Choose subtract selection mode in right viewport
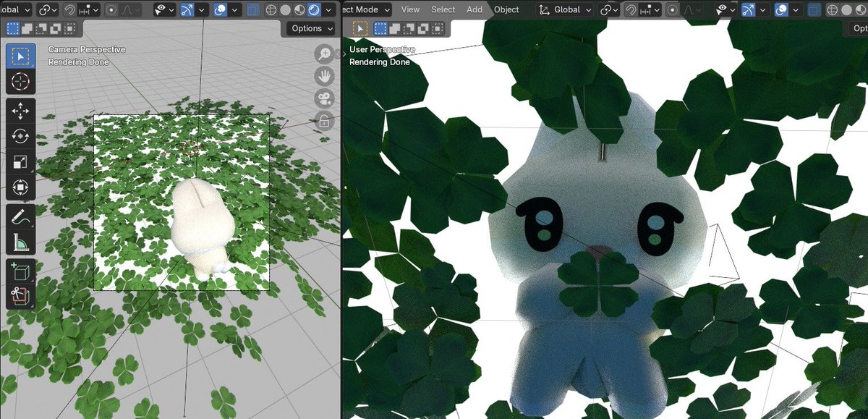 pos(407,28)
